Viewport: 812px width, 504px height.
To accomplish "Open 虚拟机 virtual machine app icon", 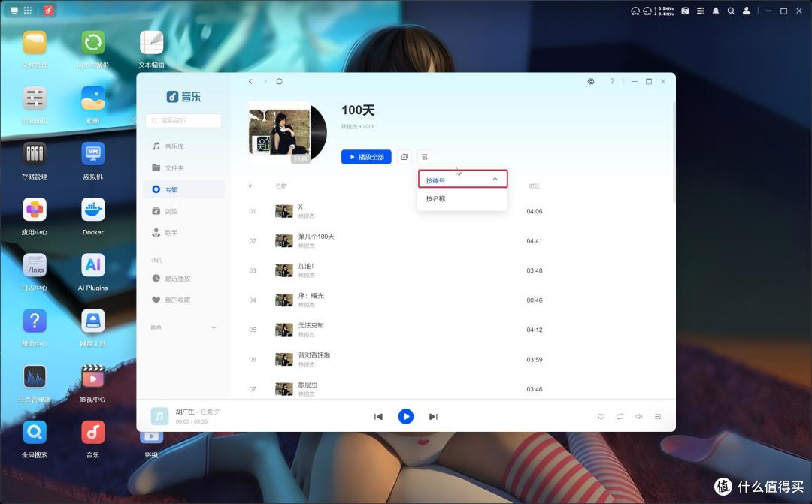I will click(x=92, y=154).
